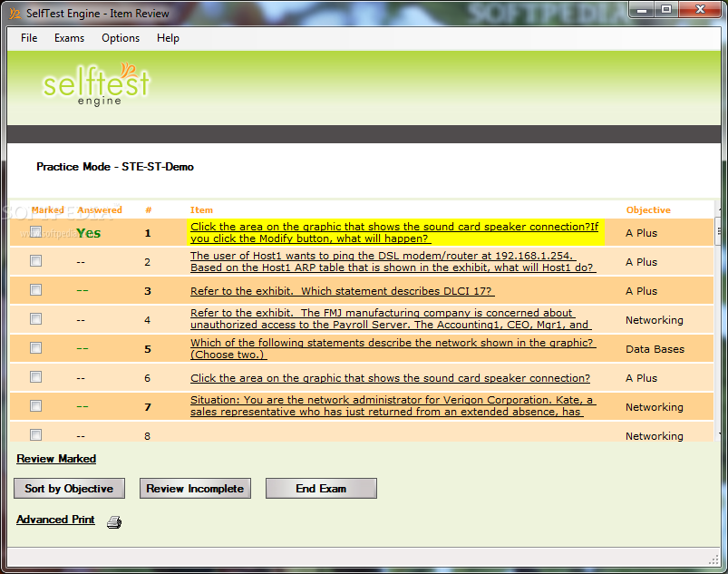The image size is (728, 574).
Task: Mark item 7 about Verigon Corporation
Action: click(35, 406)
